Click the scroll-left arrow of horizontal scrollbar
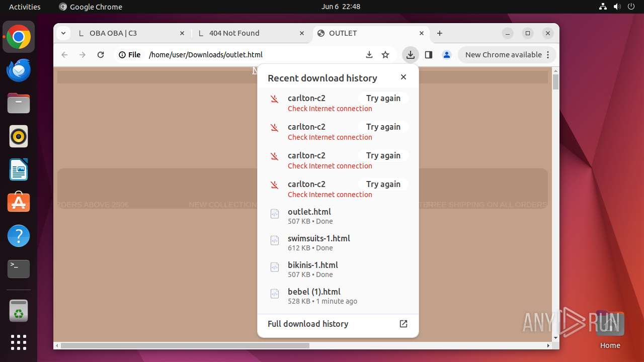 coord(57,345)
